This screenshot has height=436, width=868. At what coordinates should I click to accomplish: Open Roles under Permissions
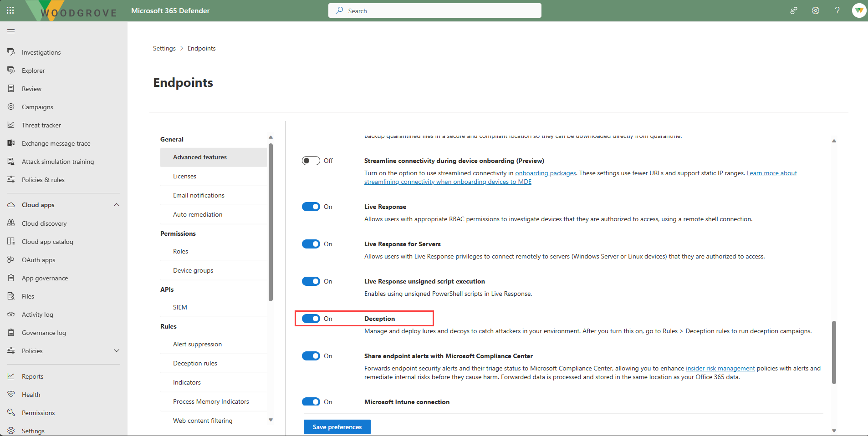coord(214,251)
